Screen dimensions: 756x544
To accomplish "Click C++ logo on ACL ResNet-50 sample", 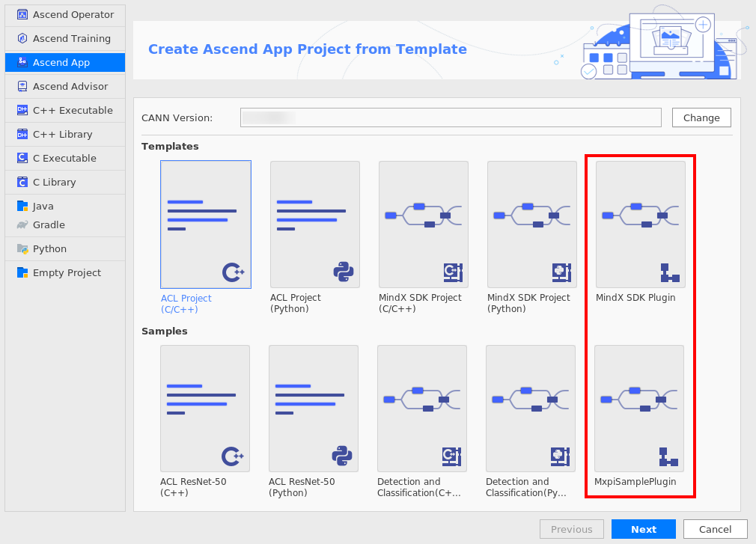I will pyautogui.click(x=232, y=456).
